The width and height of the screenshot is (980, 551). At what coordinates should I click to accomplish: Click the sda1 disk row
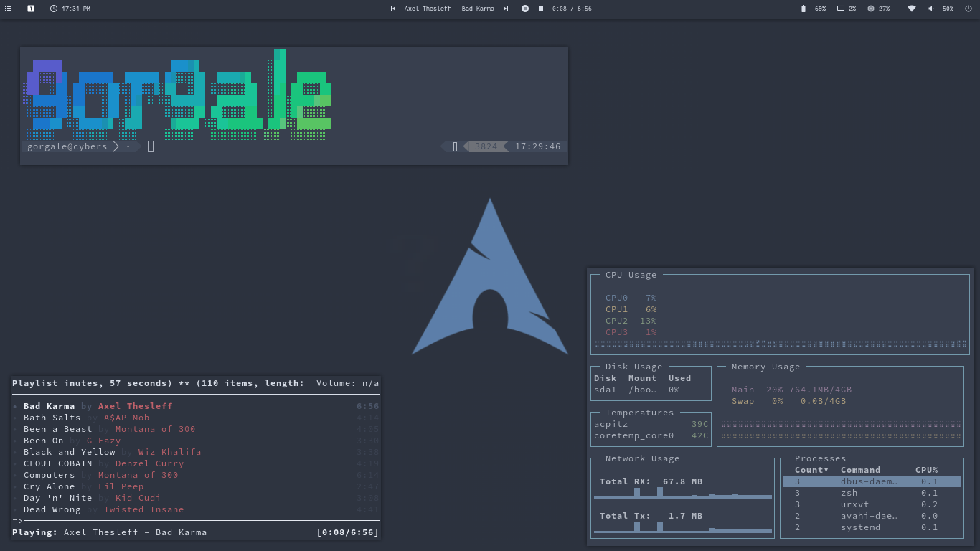click(637, 390)
